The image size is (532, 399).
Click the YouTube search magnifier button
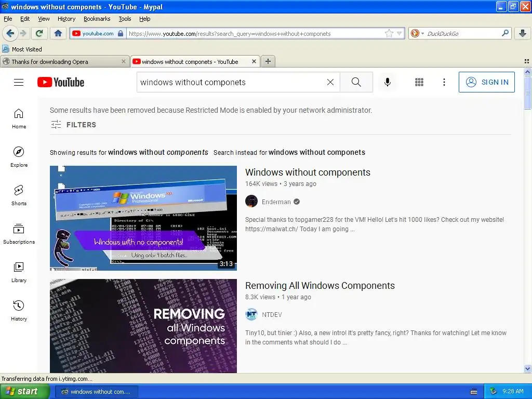[356, 82]
